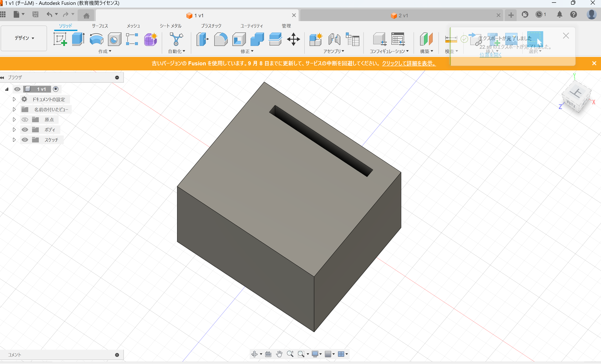Select the New Component tool

pyautogui.click(x=316, y=39)
